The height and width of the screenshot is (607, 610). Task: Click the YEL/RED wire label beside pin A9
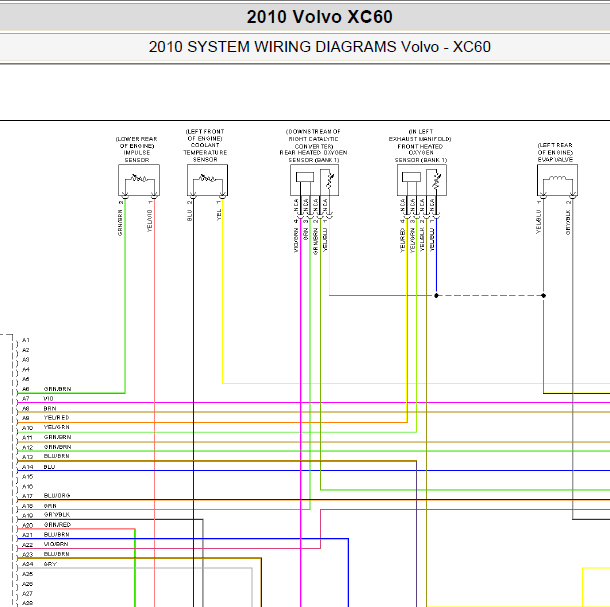point(56,418)
